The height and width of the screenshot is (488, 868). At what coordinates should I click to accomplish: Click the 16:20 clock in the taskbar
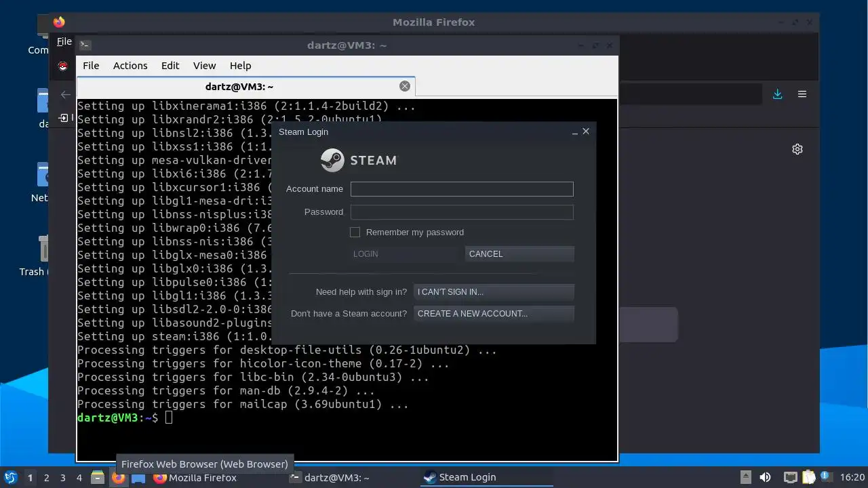[852, 478]
